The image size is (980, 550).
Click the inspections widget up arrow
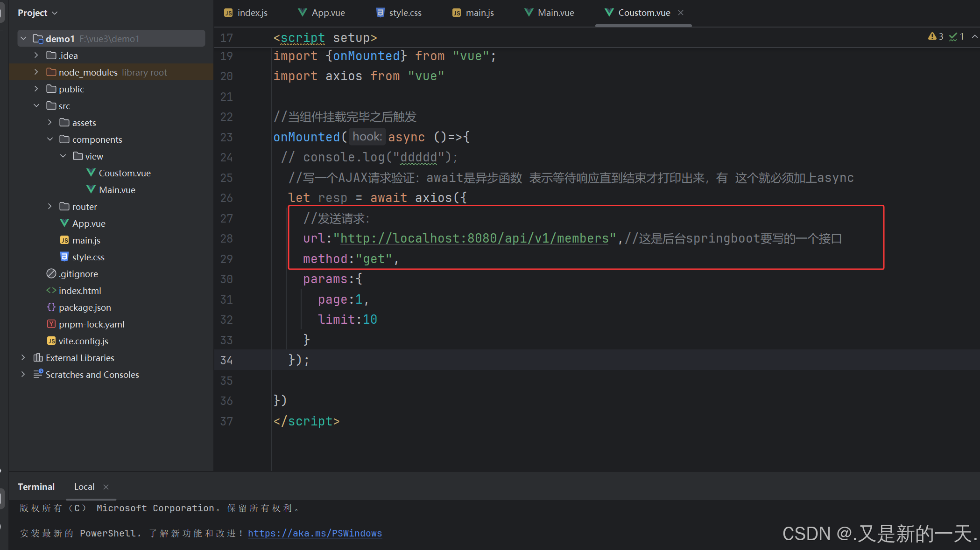[x=975, y=36]
